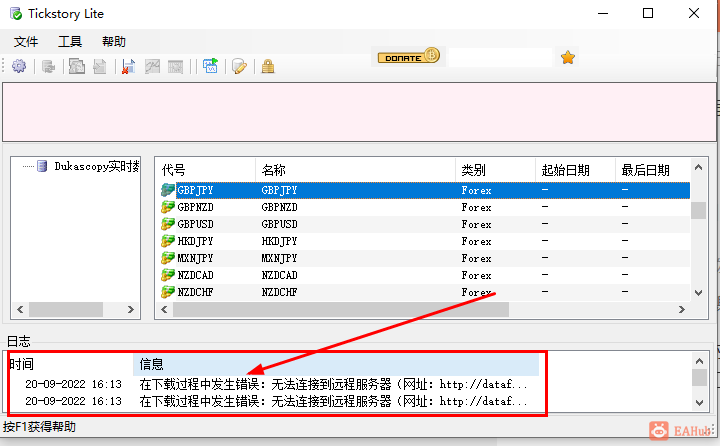
Task: Click the HKDJPY row symbol icon
Action: point(168,241)
